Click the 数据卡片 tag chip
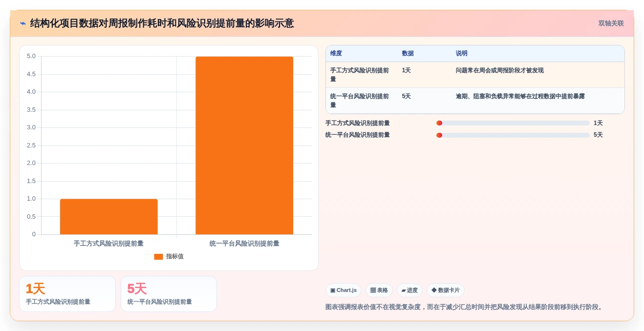The height and width of the screenshot is (331, 644). [446, 290]
